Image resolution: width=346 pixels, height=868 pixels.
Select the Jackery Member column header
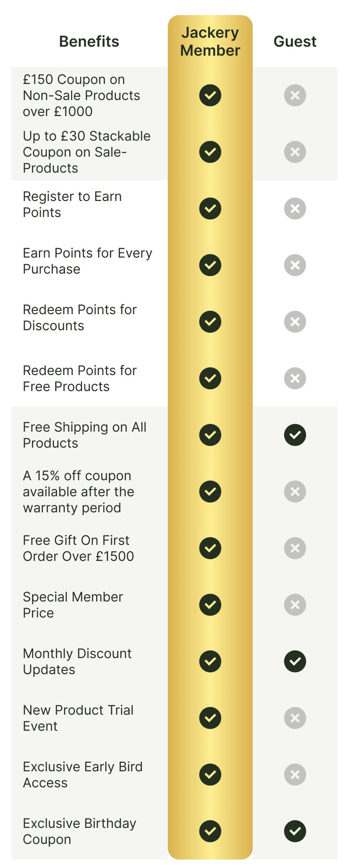click(210, 42)
